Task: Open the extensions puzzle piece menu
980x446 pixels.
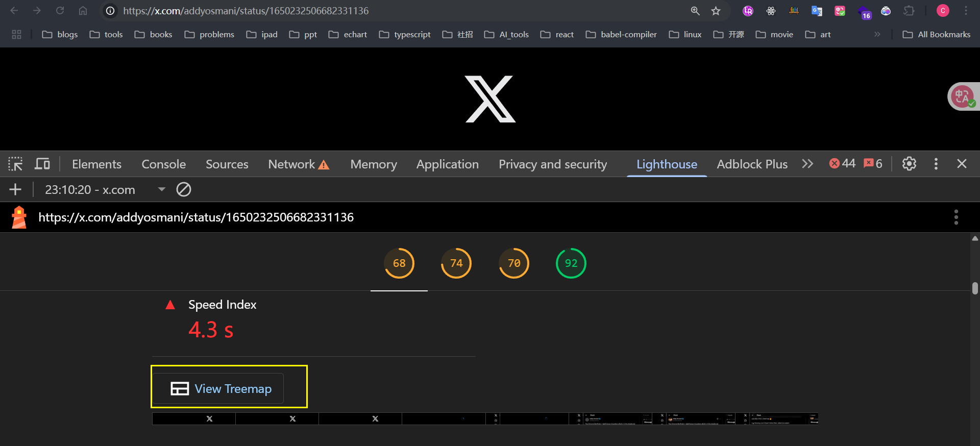Action: (909, 11)
